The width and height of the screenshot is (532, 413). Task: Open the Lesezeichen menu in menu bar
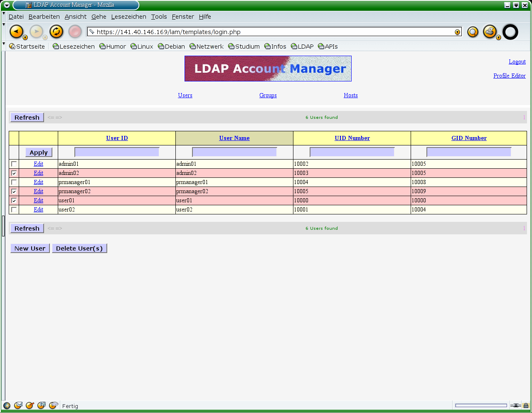coord(129,17)
